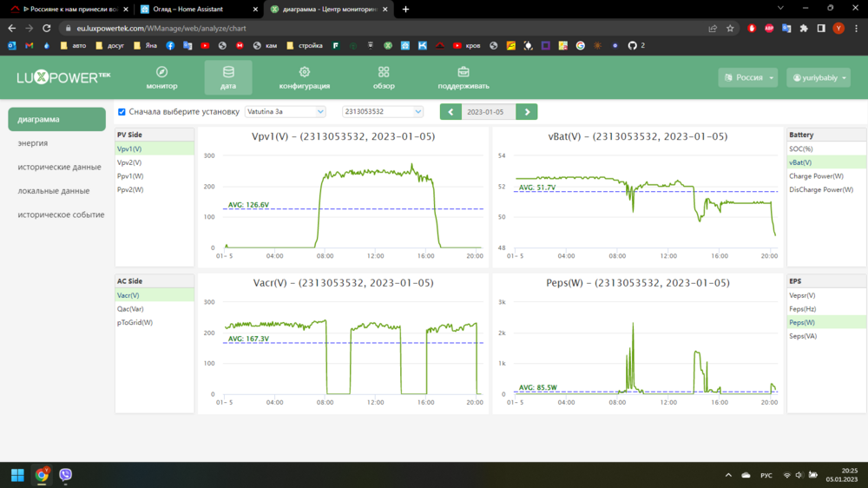Expand the Vatutina 3a dropdown
This screenshot has height=488, width=868.
[x=285, y=112]
